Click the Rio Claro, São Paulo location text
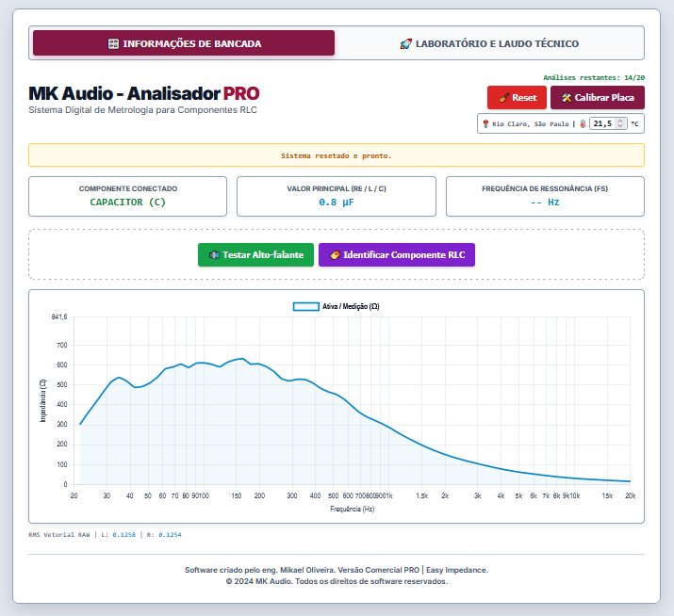The width and height of the screenshot is (674, 616). 531,124
